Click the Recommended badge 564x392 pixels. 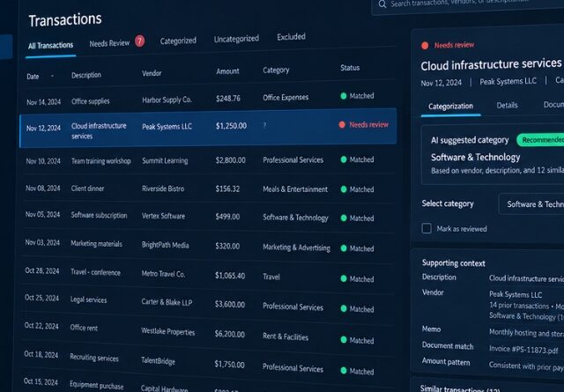540,140
